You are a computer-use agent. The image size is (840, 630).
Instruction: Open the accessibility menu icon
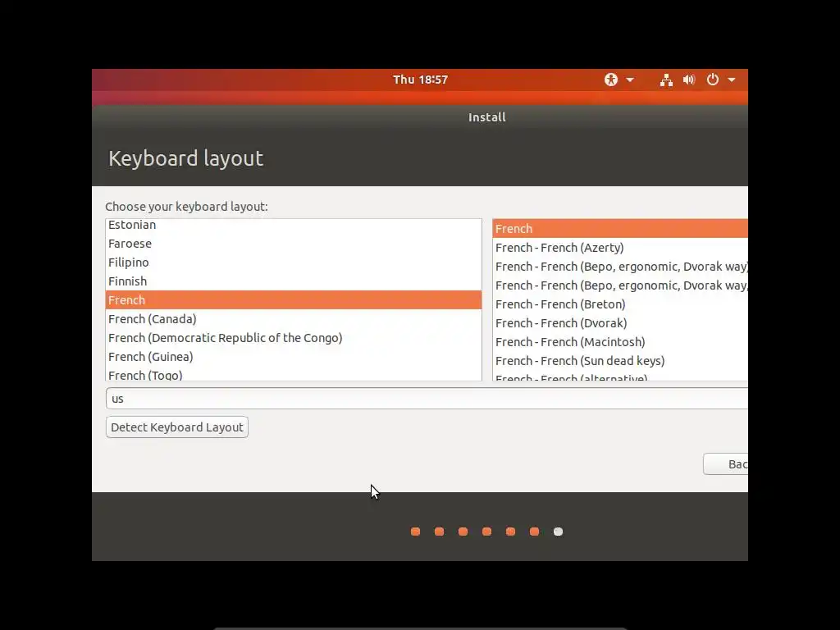[610, 80]
